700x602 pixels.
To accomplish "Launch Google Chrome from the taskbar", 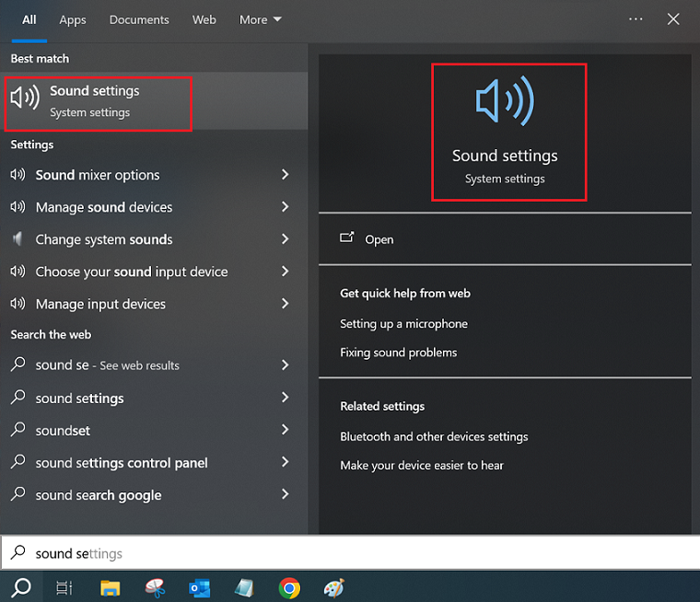I will (289, 587).
